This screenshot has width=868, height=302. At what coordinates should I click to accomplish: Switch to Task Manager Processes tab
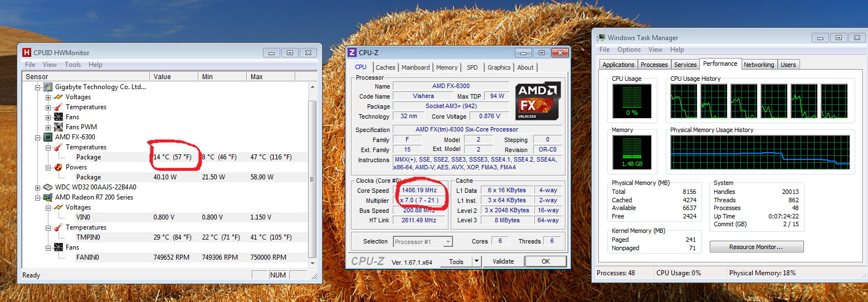[x=654, y=65]
